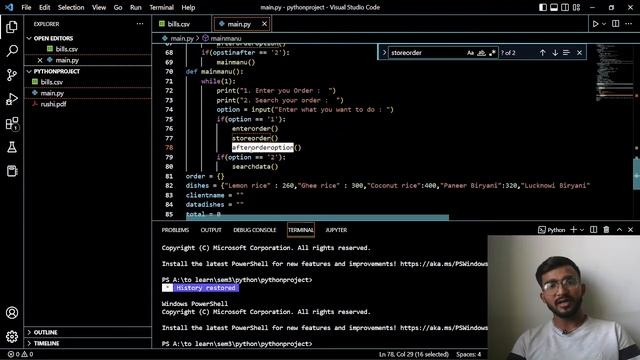This screenshot has height=360, width=640.
Task: Split the editor right
Action: [x=616, y=24]
